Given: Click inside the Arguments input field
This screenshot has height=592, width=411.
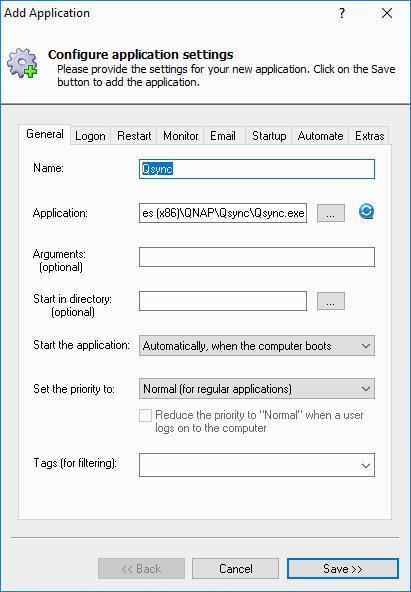Looking at the screenshot, I should [257, 257].
